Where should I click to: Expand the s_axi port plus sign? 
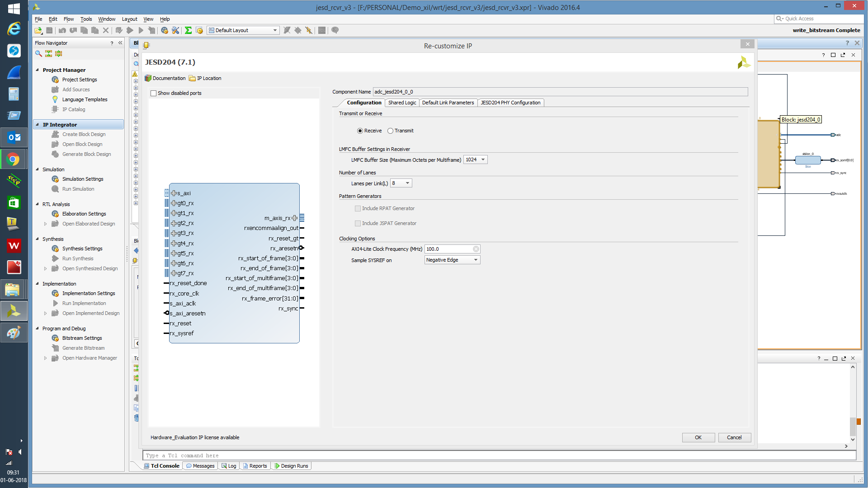[174, 193]
